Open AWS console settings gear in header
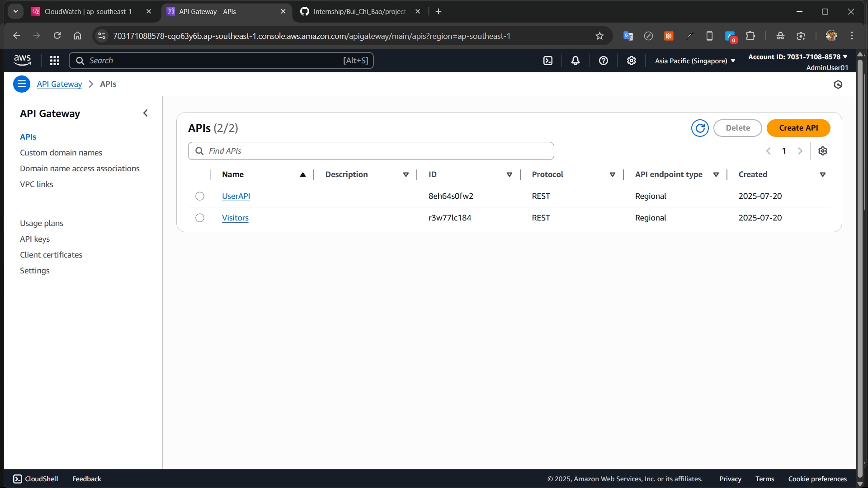The image size is (868, 488). click(632, 61)
